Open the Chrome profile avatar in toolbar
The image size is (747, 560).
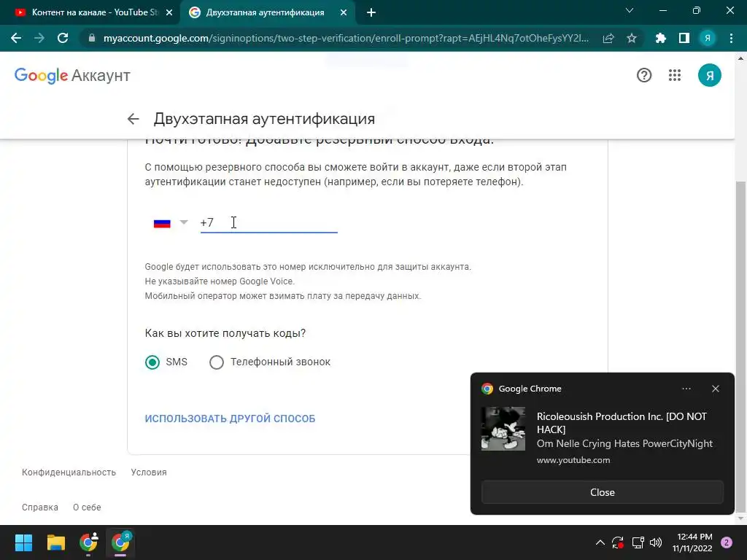point(708,38)
